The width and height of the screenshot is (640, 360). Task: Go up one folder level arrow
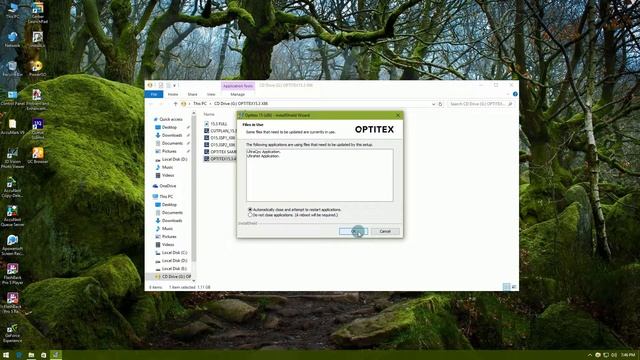[176, 104]
